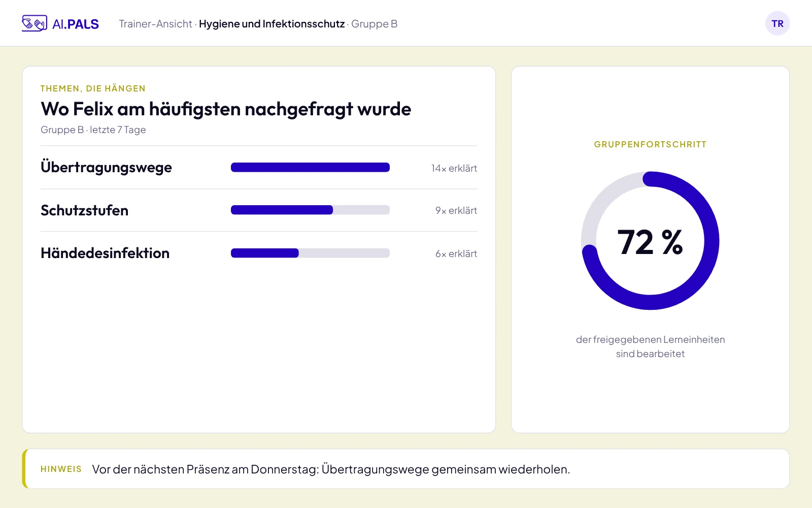Click the AI.PALS brand name
This screenshot has height=508, width=812.
76,24
